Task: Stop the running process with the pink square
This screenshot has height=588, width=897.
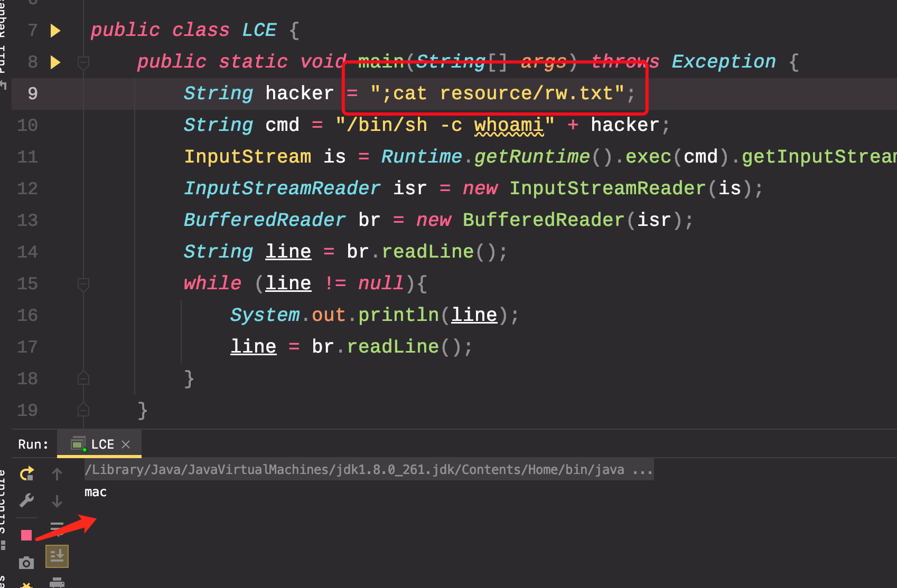Action: tap(26, 535)
